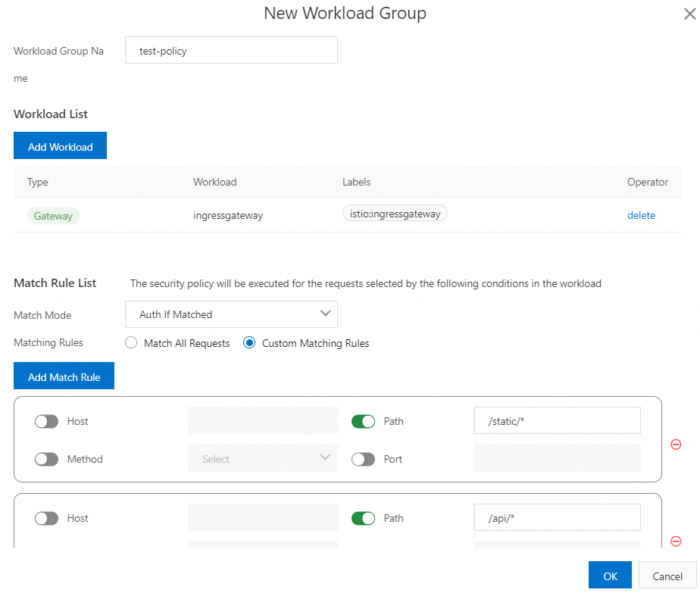Click the /static/* path input field
The width and height of the screenshot is (700, 593).
[x=557, y=421]
